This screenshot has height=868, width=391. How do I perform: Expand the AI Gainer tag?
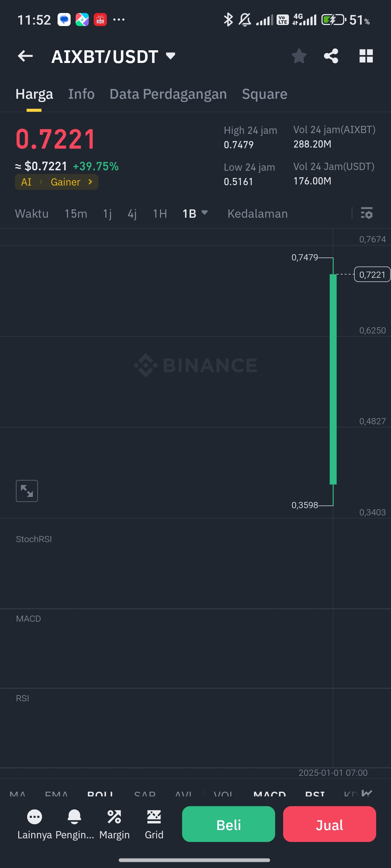[57, 182]
